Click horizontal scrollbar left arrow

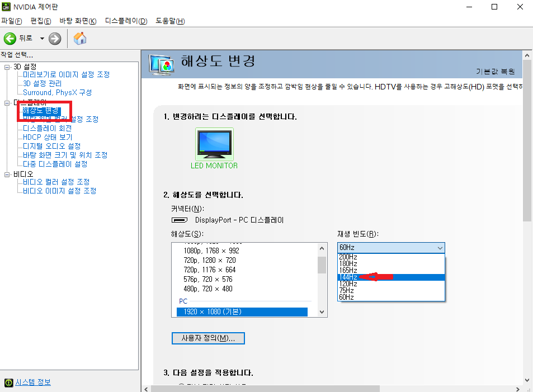pyautogui.click(x=146, y=389)
